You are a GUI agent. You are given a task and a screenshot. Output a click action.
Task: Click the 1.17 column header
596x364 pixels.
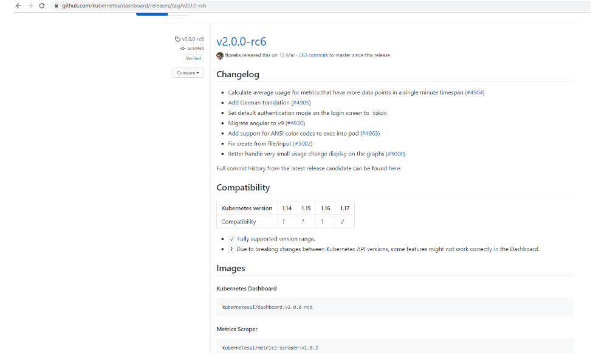(x=344, y=208)
